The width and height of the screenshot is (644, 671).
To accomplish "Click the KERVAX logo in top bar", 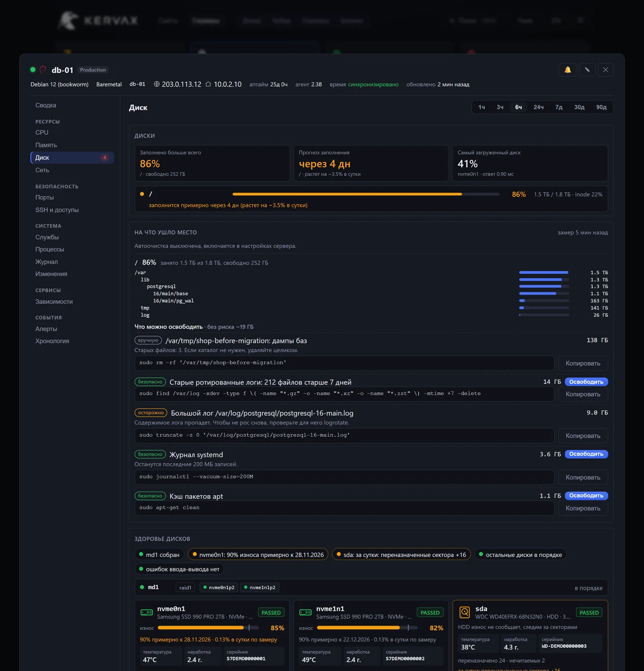I will [x=98, y=21].
